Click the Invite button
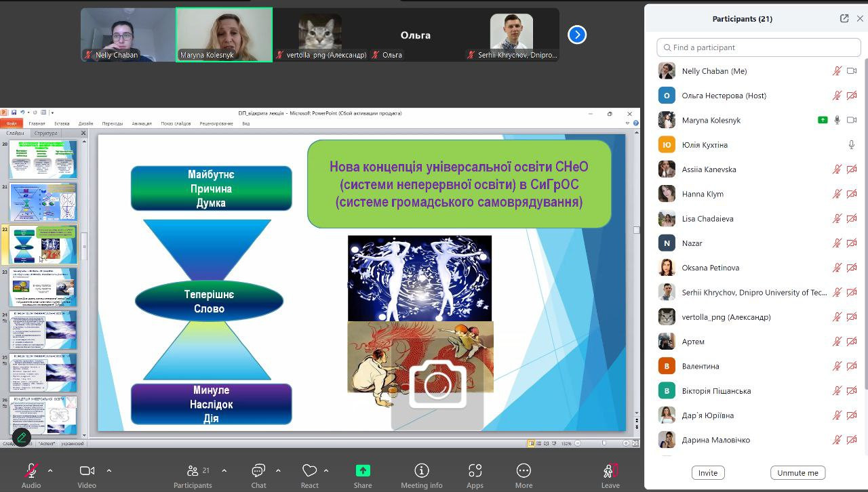 pyautogui.click(x=708, y=473)
